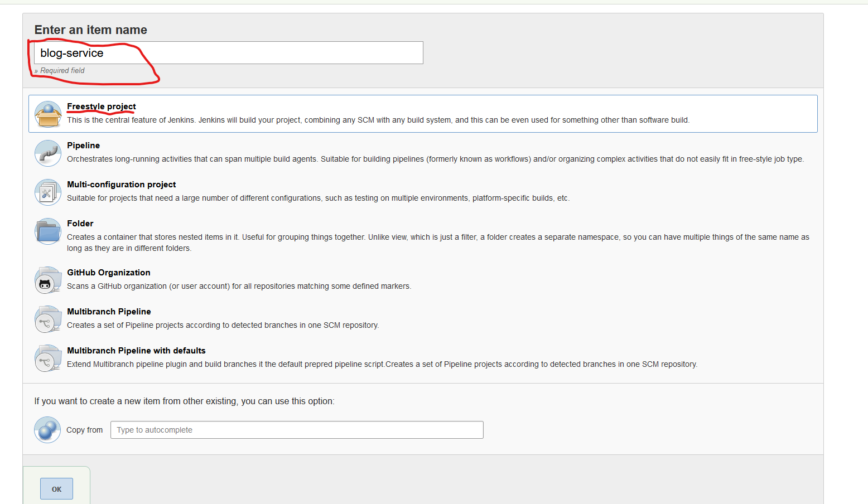
Task: Choose the Folder item type title
Action: 80,224
